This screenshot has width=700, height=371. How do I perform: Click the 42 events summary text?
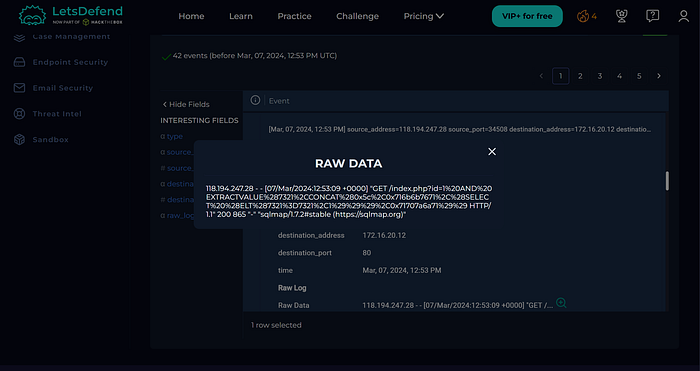click(x=254, y=56)
